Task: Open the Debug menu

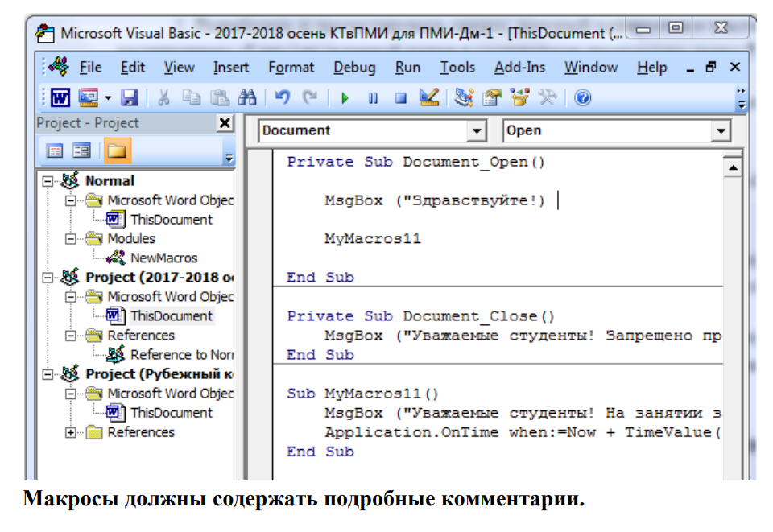Action: [x=354, y=68]
